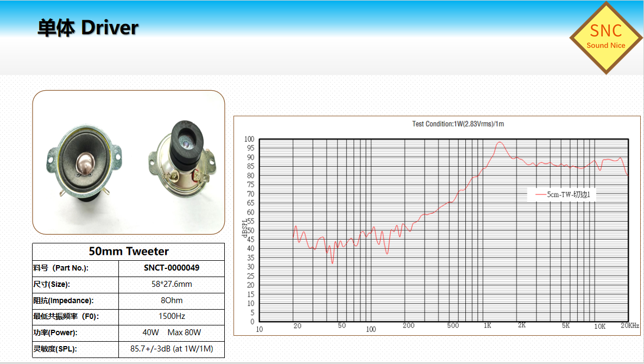Click the dBSPL vertical axis label
Viewport: 644px width, 364px height.
(x=244, y=228)
